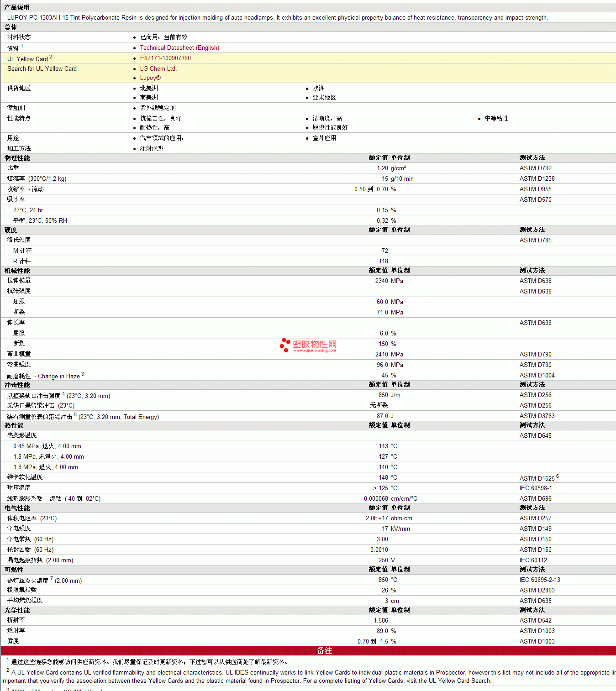Image resolution: width=616 pixels, height=691 pixels.
Task: Select the value 0.000068 for 线形膨胀系数
Action: [376, 498]
